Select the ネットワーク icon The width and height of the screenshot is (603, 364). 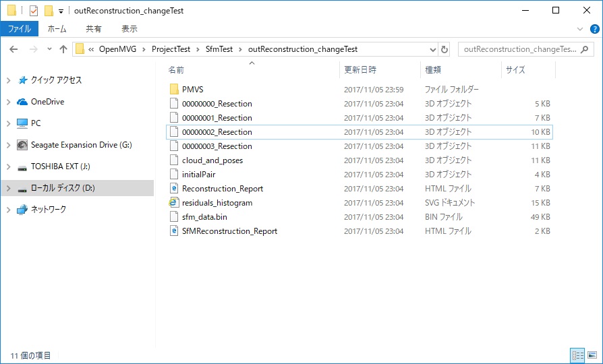click(22, 210)
